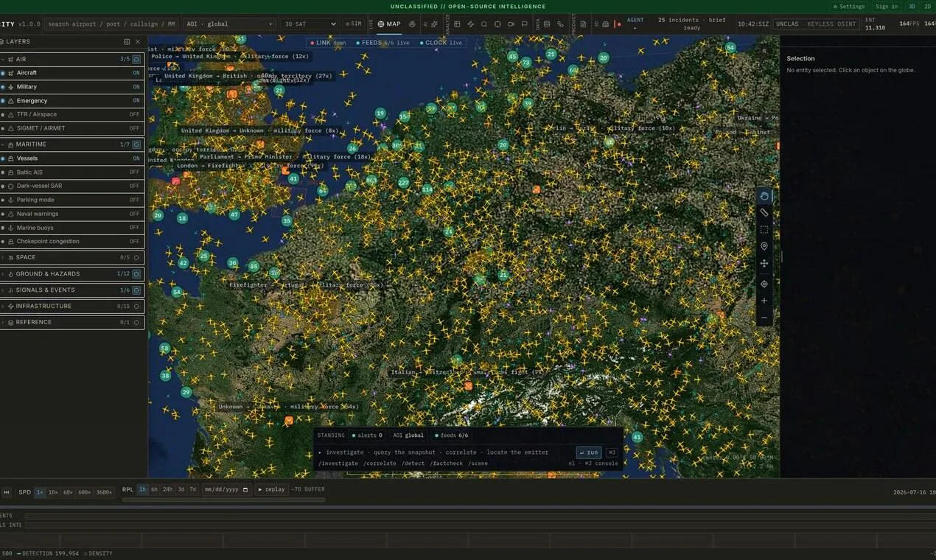Select the hand pan tool on map
Viewport: 936px width, 560px height.
tap(764, 196)
